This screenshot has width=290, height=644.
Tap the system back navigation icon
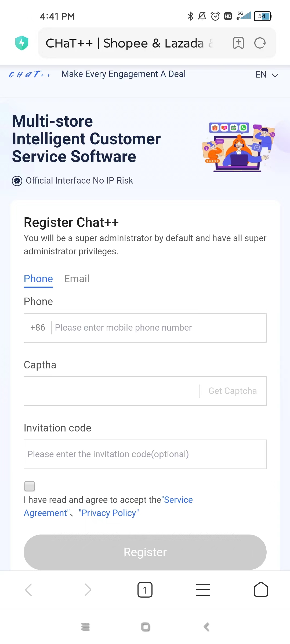(206, 627)
